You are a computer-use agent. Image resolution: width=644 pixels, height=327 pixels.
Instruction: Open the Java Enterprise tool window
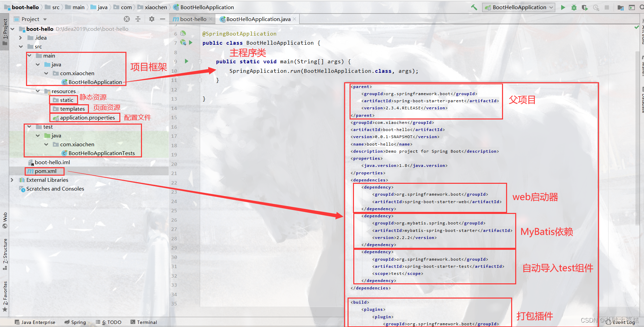click(35, 322)
